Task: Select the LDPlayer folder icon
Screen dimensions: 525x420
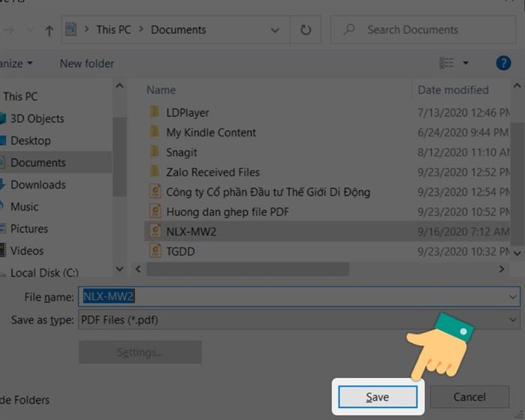Action: click(x=154, y=112)
